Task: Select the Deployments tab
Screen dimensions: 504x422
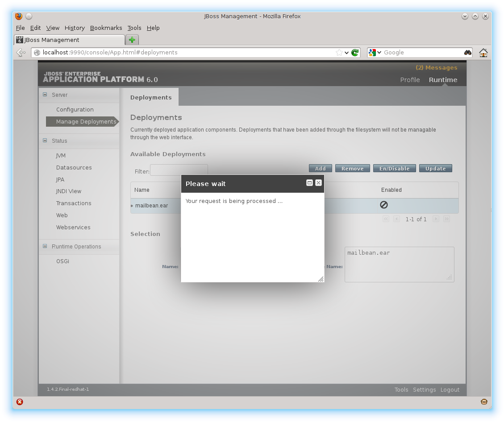Action: pos(151,97)
